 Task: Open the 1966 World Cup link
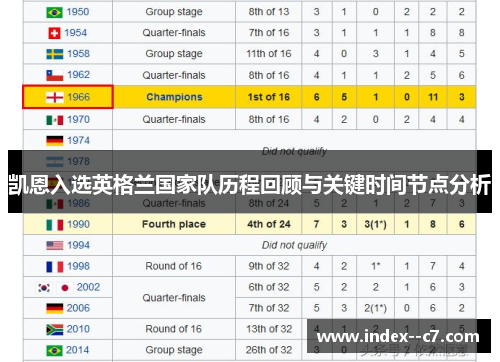pyautogui.click(x=78, y=97)
